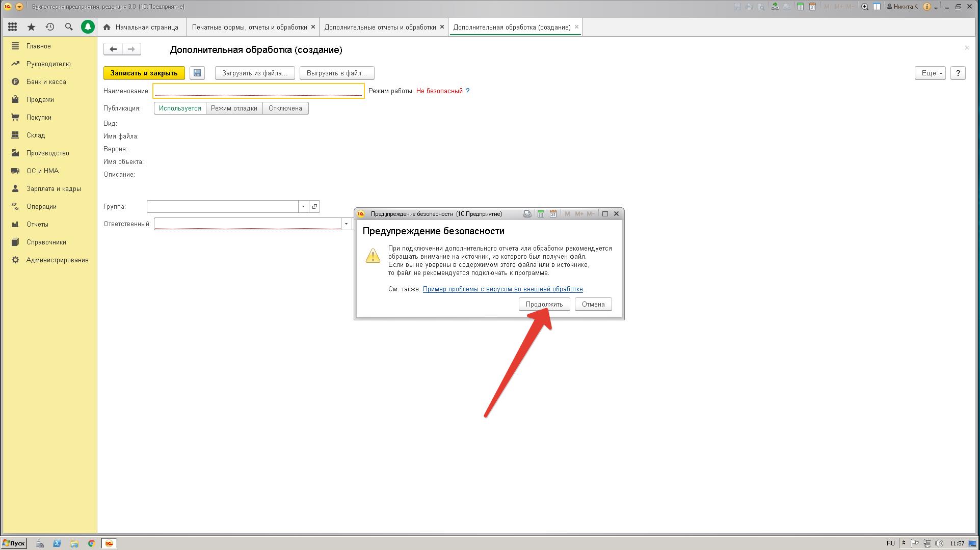Image resolution: width=980 pixels, height=550 pixels.
Task: Open the sections menu grid icon
Action: [x=13, y=27]
